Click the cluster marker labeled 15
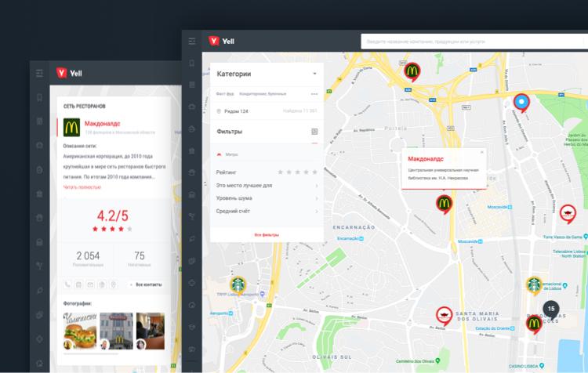The image size is (588, 373). coord(551,309)
